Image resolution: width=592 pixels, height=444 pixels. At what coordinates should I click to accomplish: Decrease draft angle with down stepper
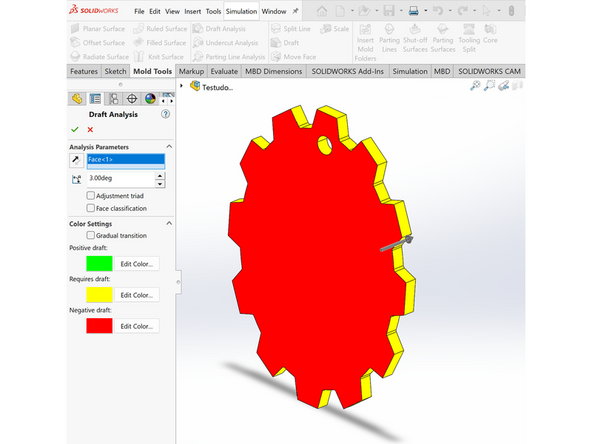coord(160,184)
